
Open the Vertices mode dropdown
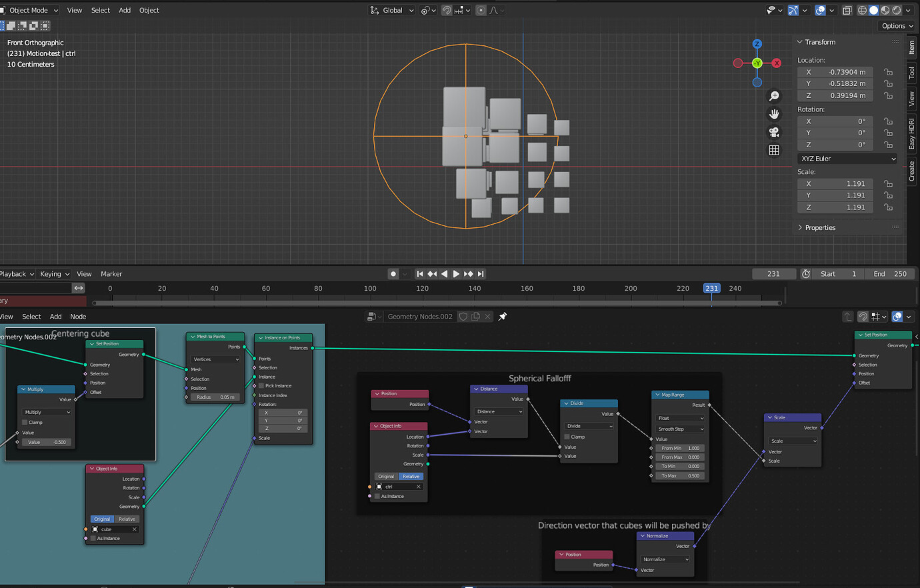tap(215, 359)
